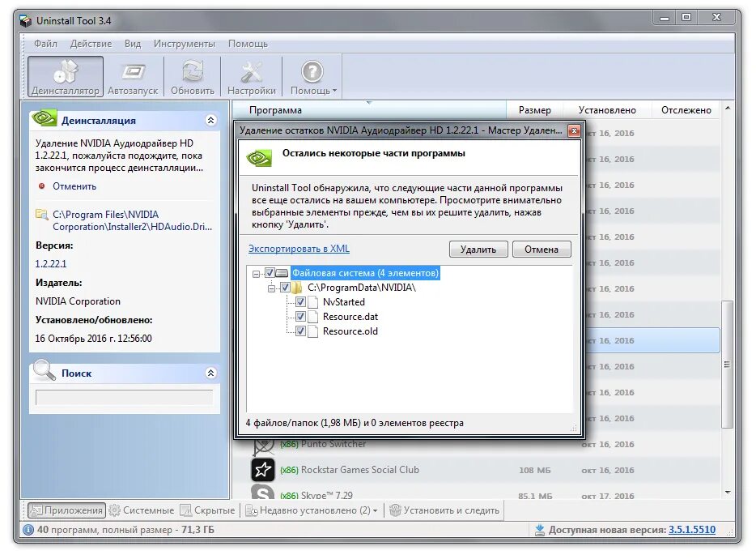Screen dimensions: 756x559
Task: Open the Помощь menu in menu bar
Action: pyautogui.click(x=248, y=44)
